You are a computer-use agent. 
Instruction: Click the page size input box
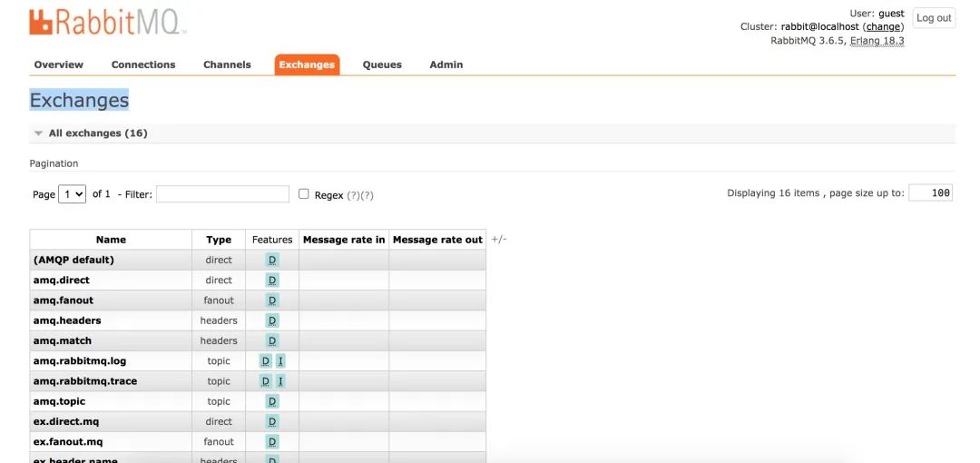click(x=930, y=193)
